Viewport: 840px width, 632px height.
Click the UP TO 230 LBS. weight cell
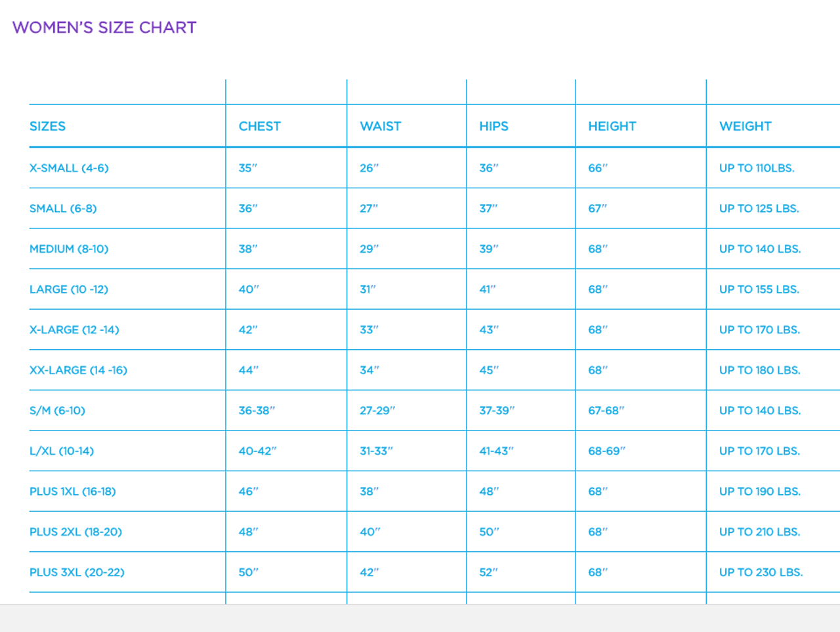(x=761, y=572)
